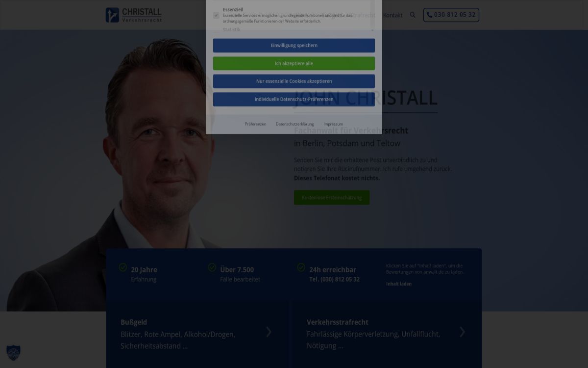The width and height of the screenshot is (588, 368).
Task: Click the cookie dialog scrollbar arrow
Action: 372,30
